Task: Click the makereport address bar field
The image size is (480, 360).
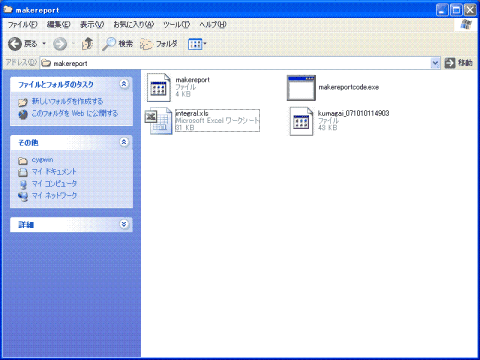Action: (x=235, y=63)
